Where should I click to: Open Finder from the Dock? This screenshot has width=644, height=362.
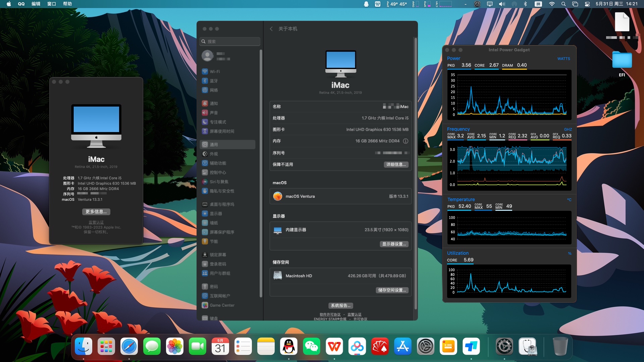tap(84, 346)
